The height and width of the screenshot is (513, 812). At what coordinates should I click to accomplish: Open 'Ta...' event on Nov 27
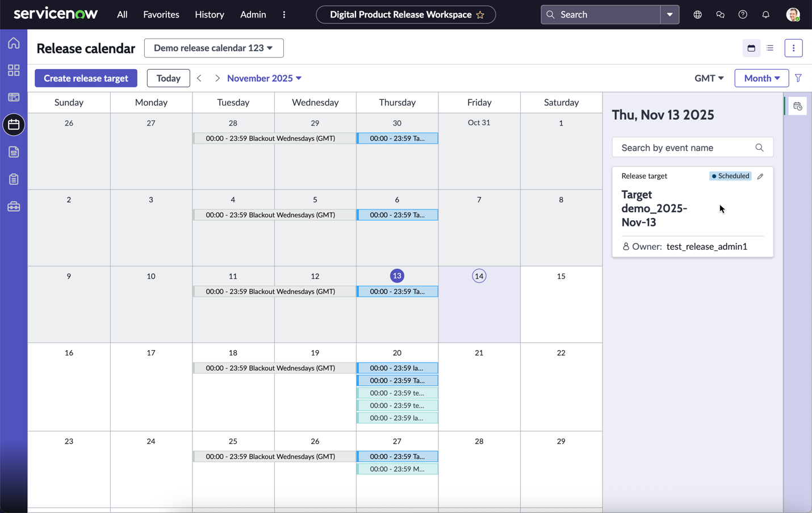397,457
